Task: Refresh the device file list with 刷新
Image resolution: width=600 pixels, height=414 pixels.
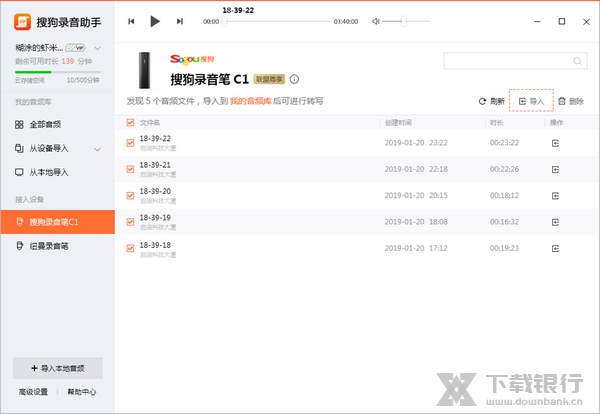Action: [491, 101]
